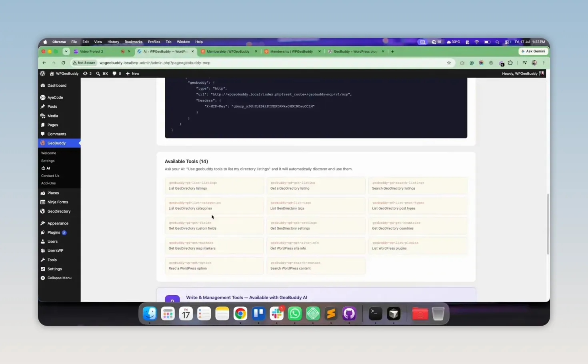Open GeoBuddy Contact Us link

tap(50, 176)
